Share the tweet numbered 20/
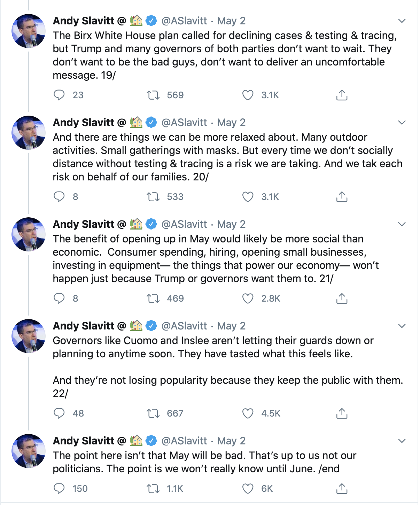The image size is (420, 505). tap(342, 197)
